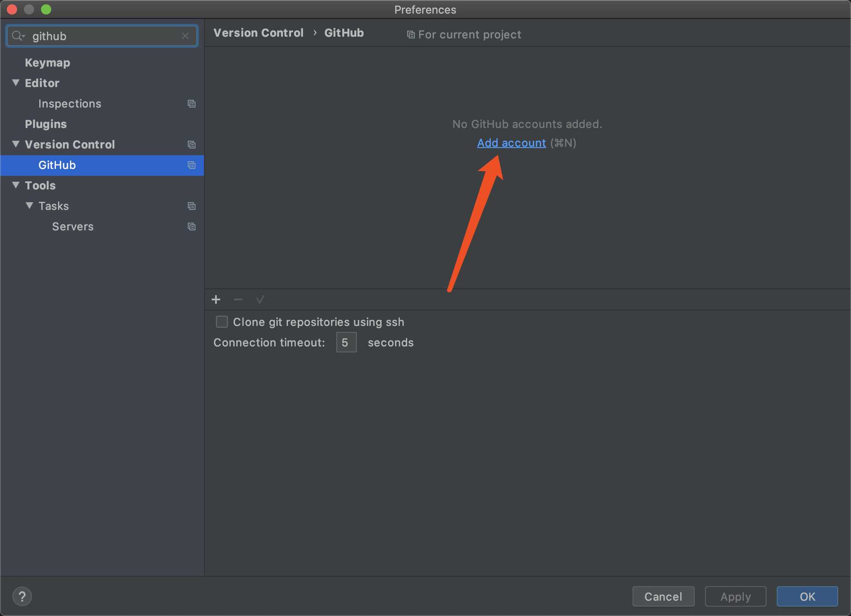The width and height of the screenshot is (851, 616).
Task: Click the red close window button
Action: pyautogui.click(x=12, y=9)
